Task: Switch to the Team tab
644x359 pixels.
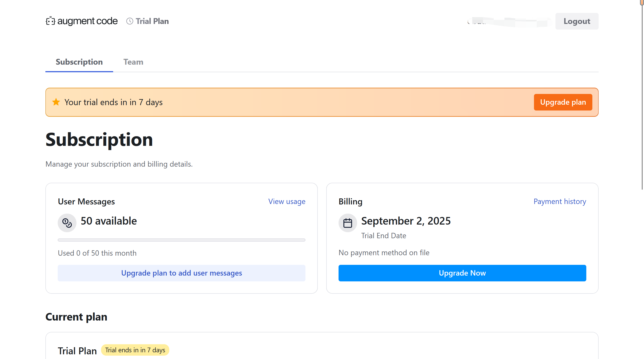Action: pyautogui.click(x=133, y=62)
